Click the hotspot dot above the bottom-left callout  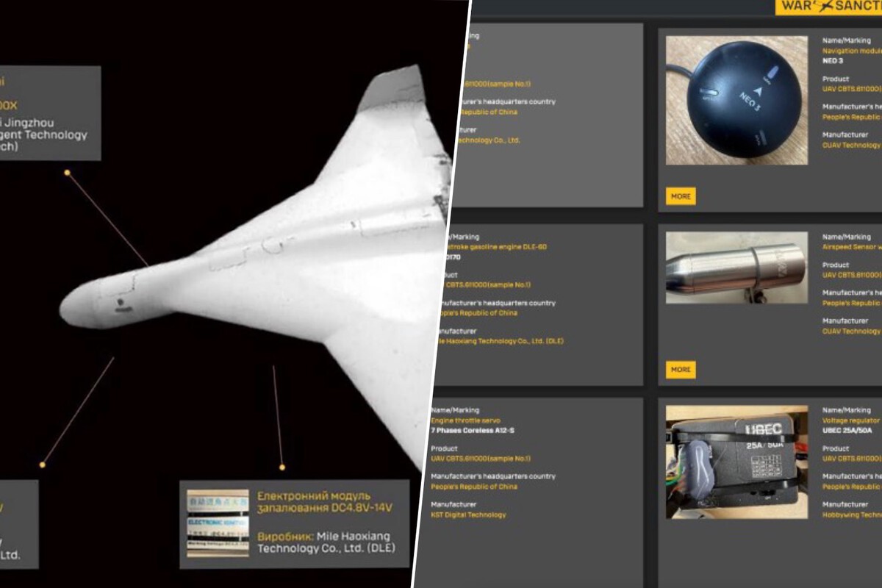click(43, 465)
